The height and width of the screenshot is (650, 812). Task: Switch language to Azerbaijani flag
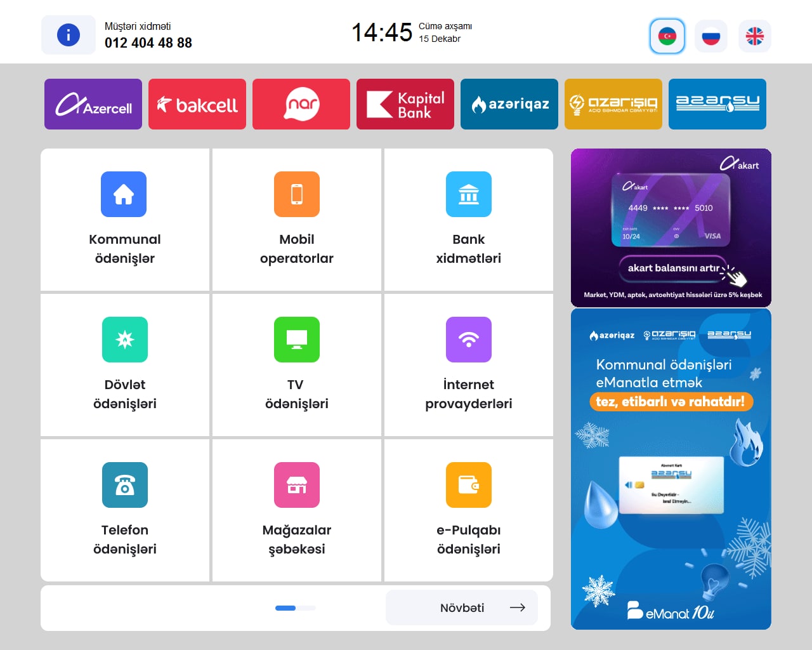tap(667, 36)
